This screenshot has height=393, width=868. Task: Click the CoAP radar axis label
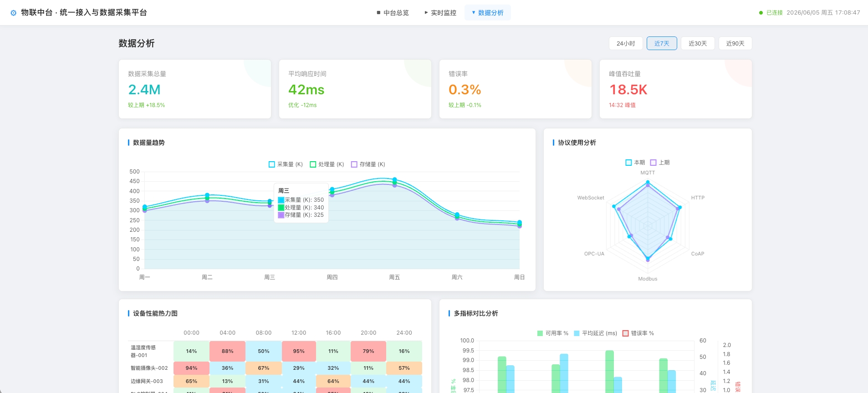point(698,254)
